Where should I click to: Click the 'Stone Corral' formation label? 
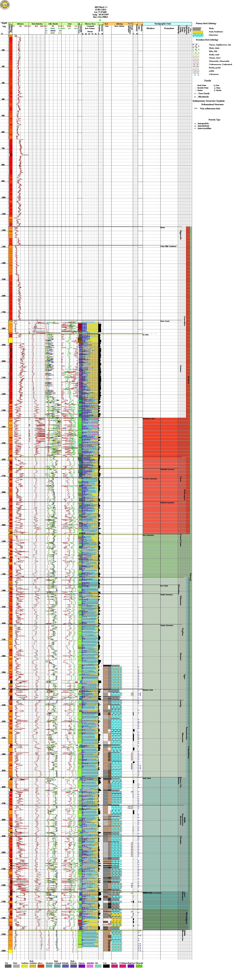(165, 321)
